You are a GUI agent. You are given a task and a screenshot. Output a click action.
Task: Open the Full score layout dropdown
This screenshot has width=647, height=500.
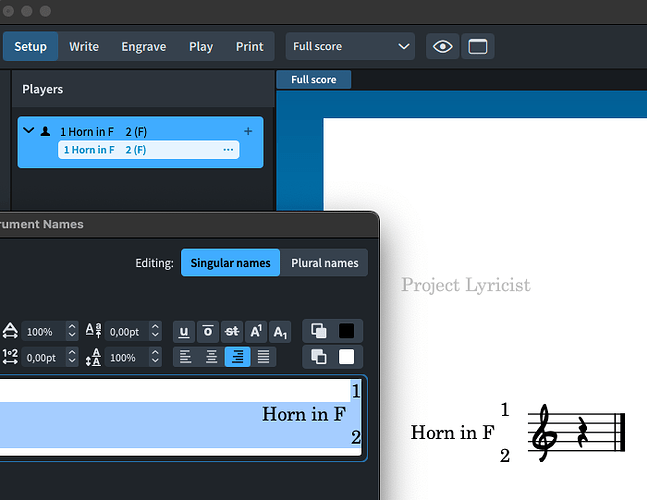pyautogui.click(x=350, y=46)
